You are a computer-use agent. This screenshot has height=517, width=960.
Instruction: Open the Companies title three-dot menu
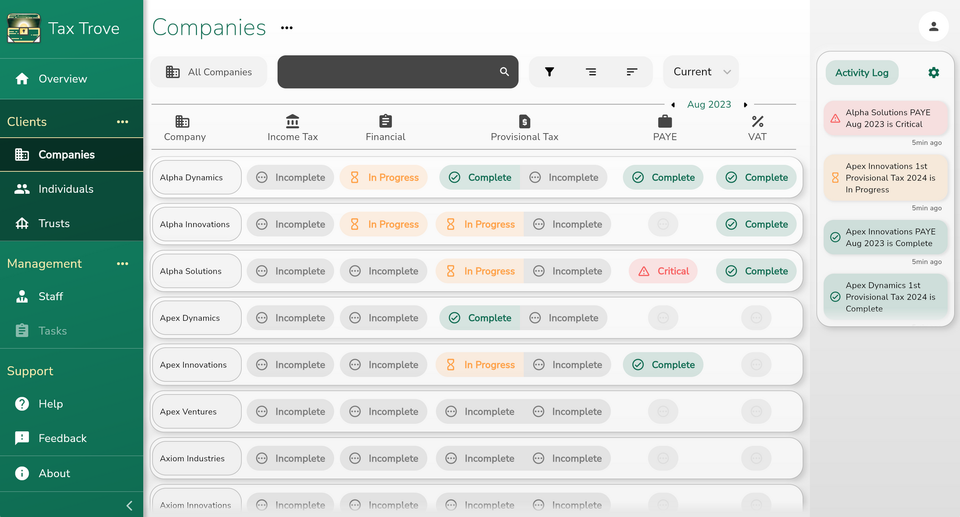click(x=287, y=28)
